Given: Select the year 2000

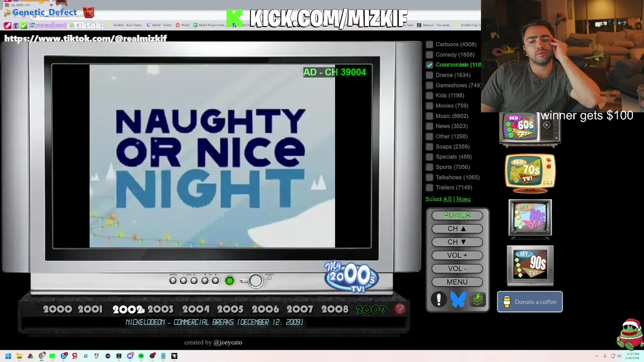Looking at the screenshot, I should pos(57,310).
